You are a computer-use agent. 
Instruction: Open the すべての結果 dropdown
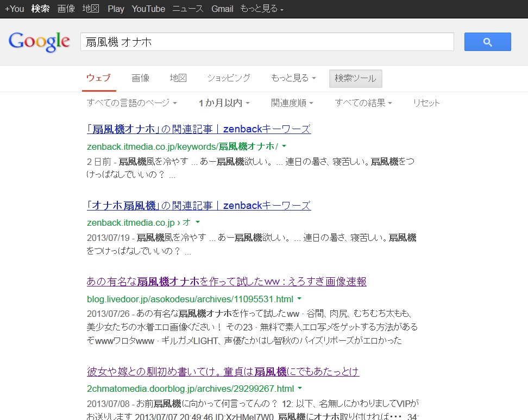tap(363, 103)
